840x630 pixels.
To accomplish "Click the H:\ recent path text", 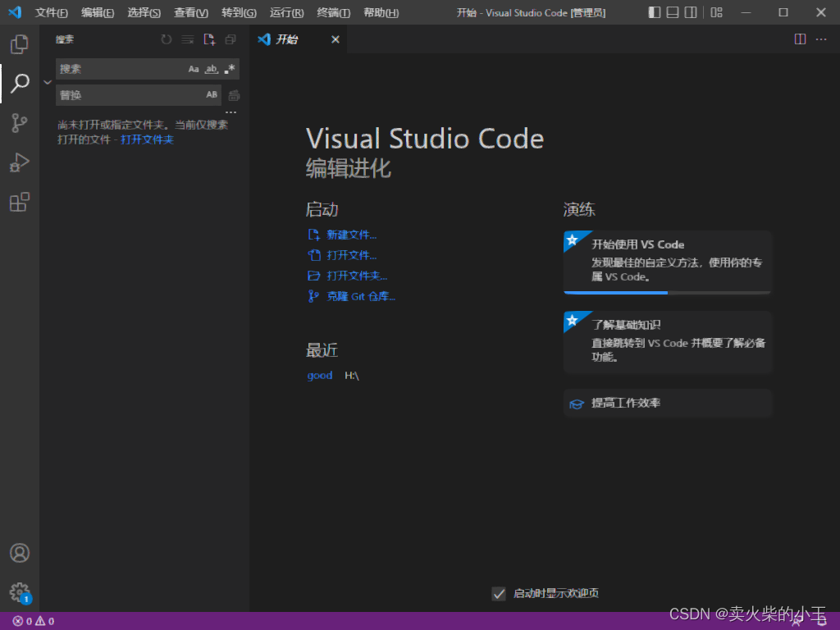I will click(x=351, y=376).
